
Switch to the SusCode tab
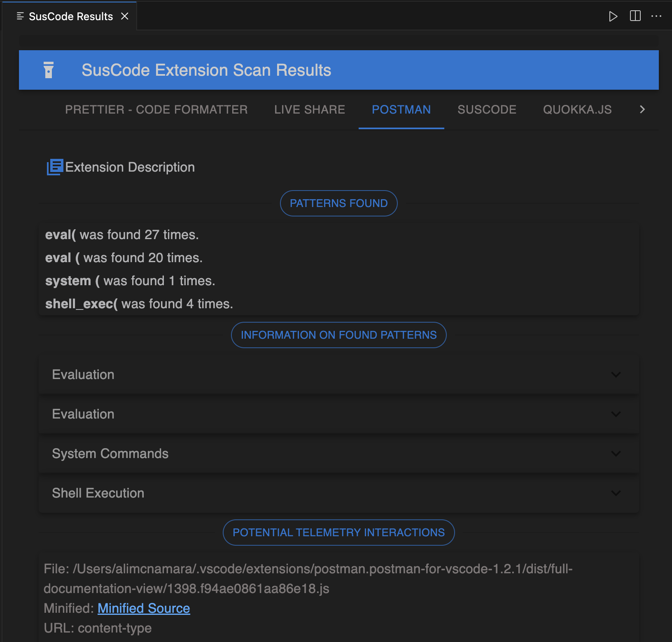coord(487,109)
